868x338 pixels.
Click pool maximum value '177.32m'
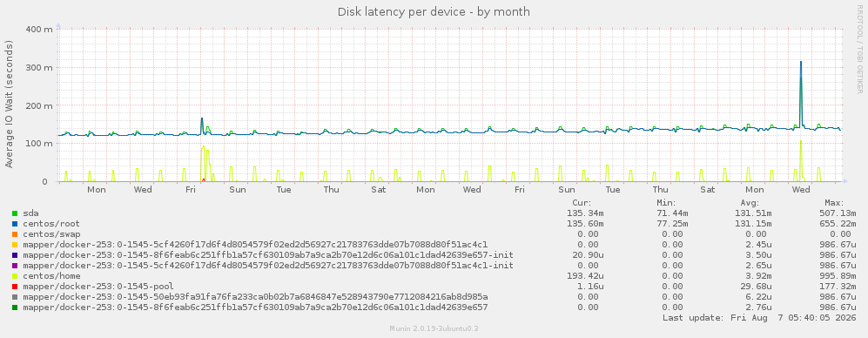(x=838, y=287)
